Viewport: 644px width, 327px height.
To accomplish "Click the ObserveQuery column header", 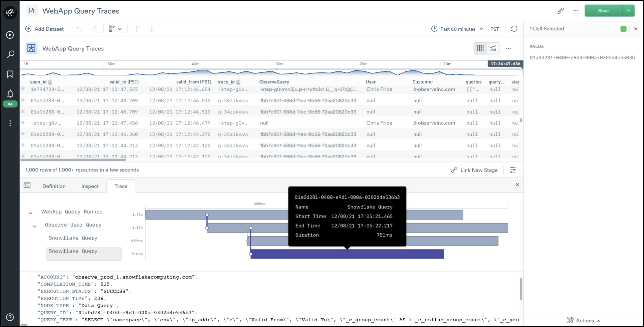I will (274, 82).
